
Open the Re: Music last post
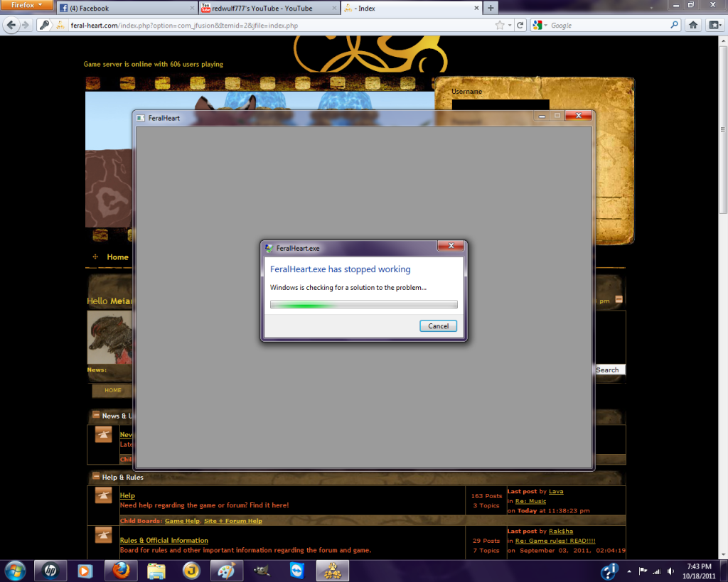[x=530, y=501]
